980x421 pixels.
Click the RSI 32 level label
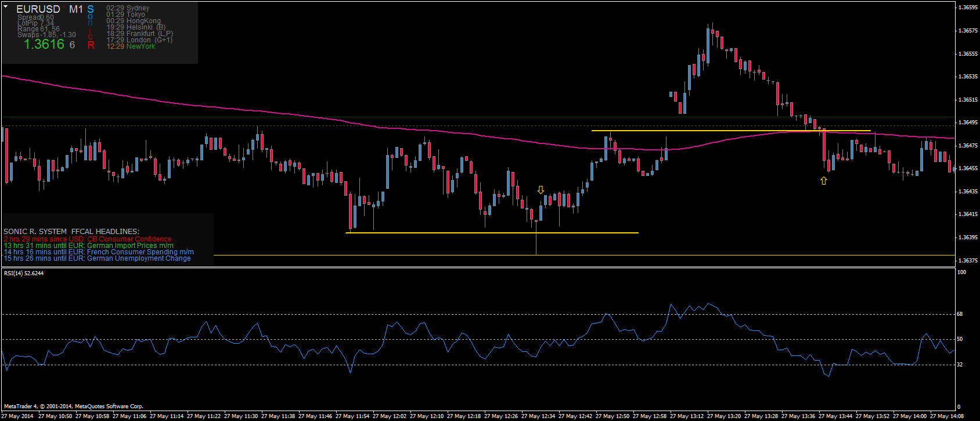coord(960,365)
